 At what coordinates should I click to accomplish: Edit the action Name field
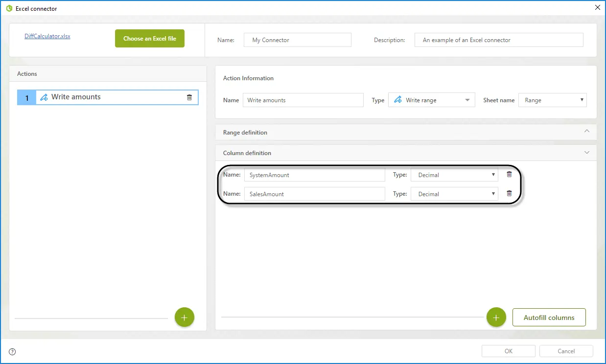tap(303, 100)
